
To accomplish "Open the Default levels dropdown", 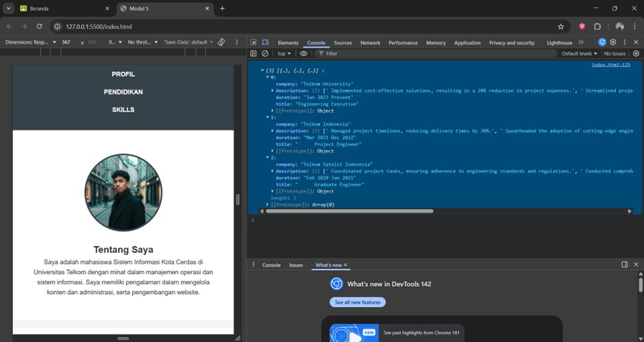I will [580, 53].
